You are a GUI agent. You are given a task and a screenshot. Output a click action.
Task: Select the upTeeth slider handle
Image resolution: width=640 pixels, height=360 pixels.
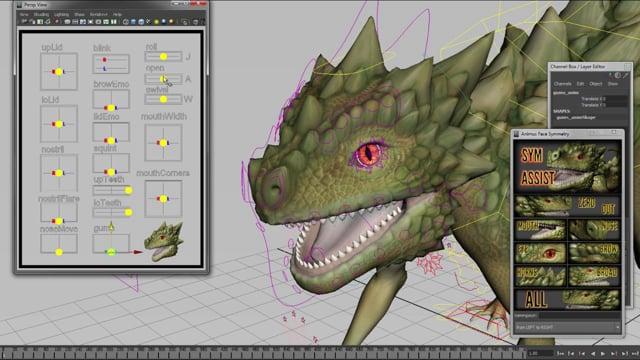[x=128, y=190]
